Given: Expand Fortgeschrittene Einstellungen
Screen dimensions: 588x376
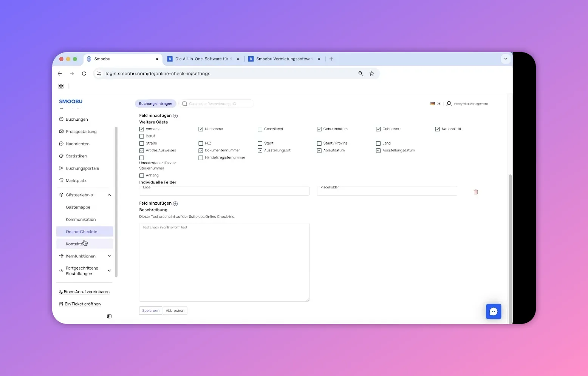Looking at the screenshot, I should coord(109,271).
